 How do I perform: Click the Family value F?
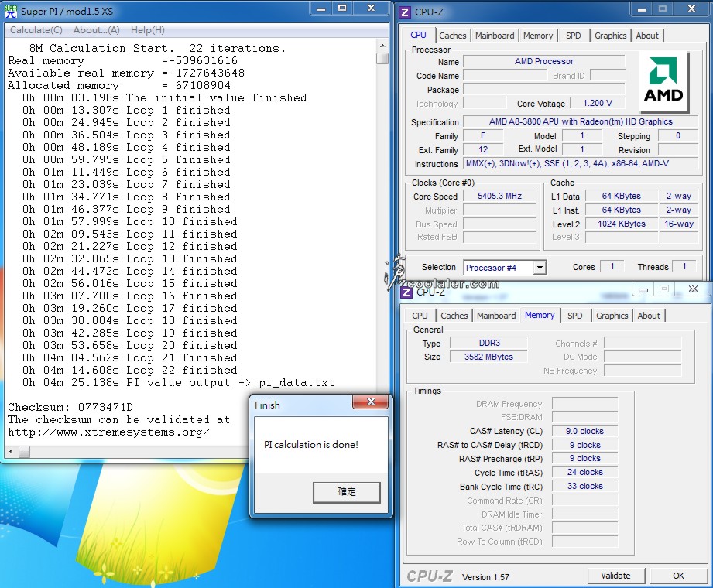(483, 135)
